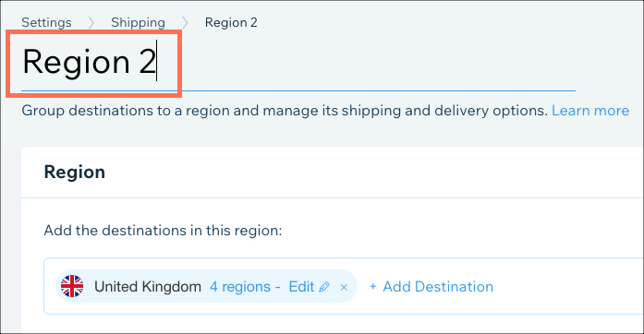Click Add Destination text
Image resolution: width=644 pixels, height=334 pixels.
point(438,286)
